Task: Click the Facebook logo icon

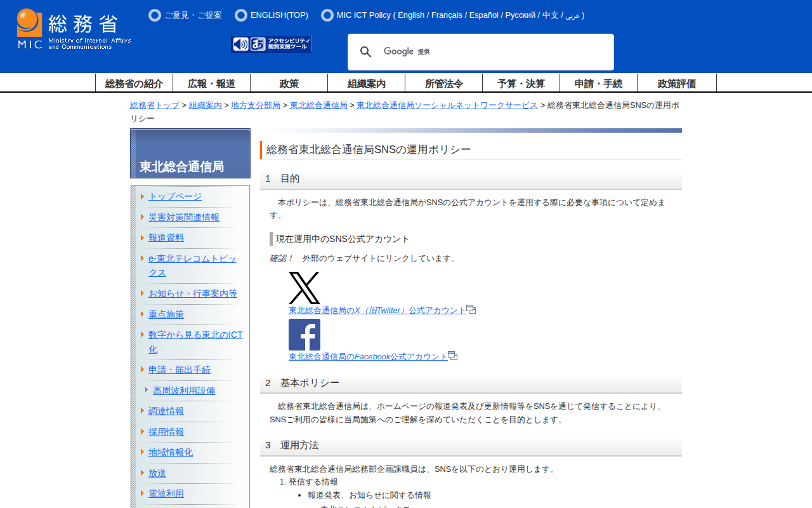Action: coord(304,335)
